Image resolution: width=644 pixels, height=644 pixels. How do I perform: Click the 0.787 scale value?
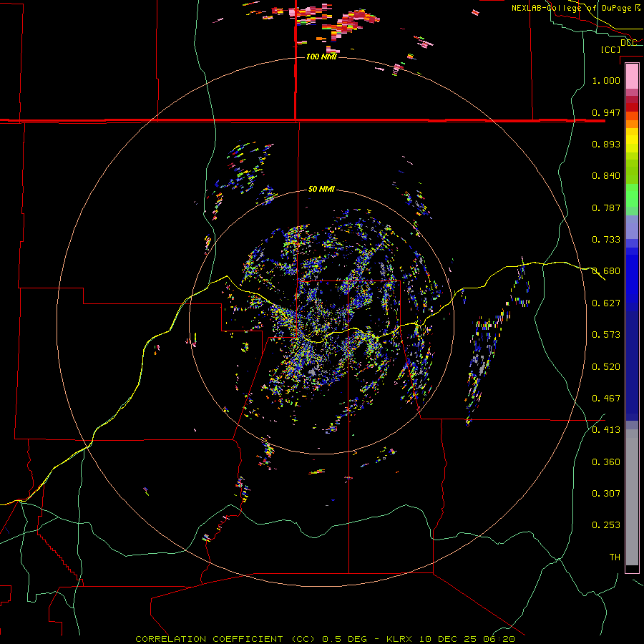point(606,208)
